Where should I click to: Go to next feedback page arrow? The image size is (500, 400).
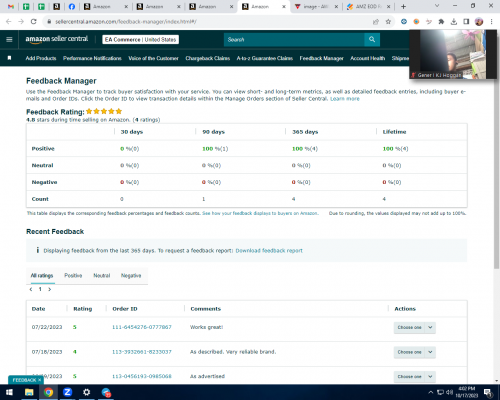tap(50, 289)
